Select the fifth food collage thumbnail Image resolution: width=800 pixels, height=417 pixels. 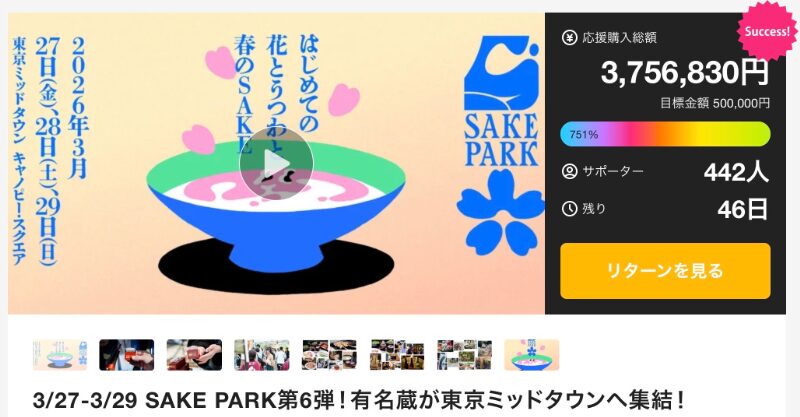coord(329,355)
